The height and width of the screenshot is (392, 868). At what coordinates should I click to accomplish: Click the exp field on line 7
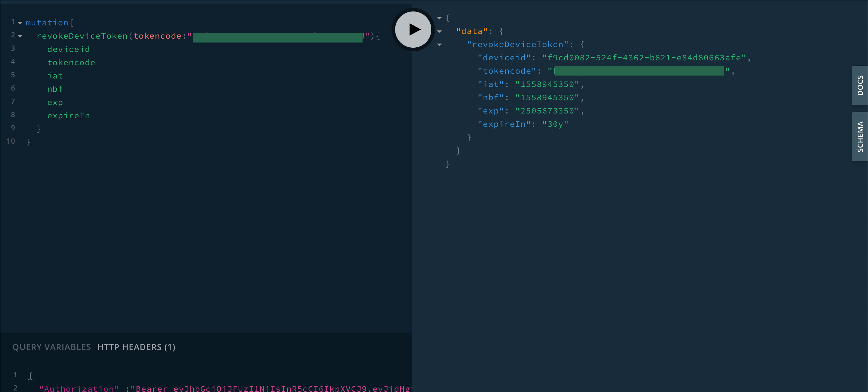tap(55, 103)
